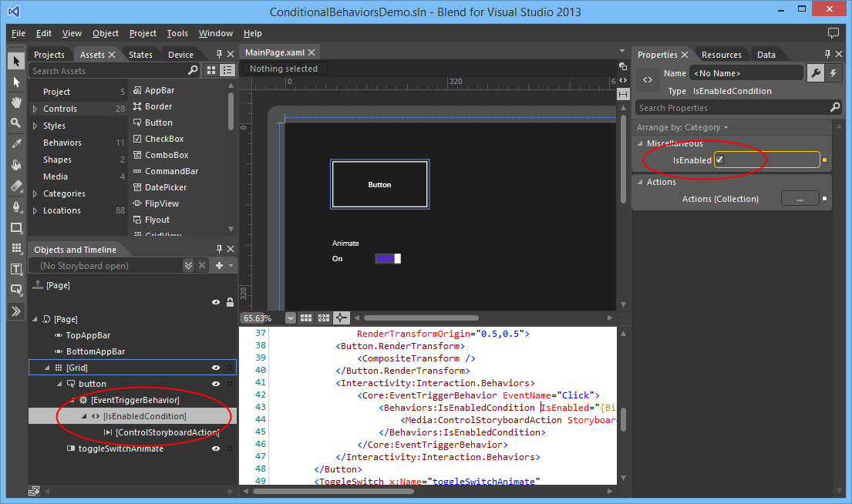This screenshot has height=504, width=852.
Task: Click IsEnabled advanced options square marker
Action: 824,160
